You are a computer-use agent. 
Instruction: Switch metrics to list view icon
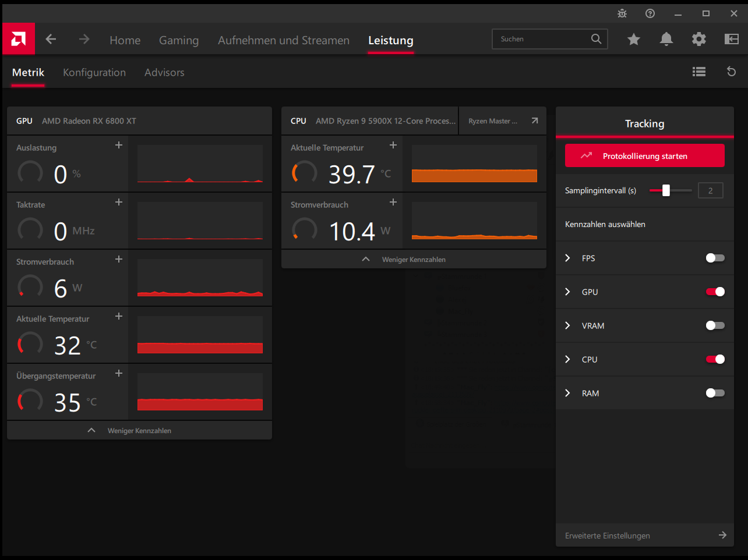[x=699, y=72]
